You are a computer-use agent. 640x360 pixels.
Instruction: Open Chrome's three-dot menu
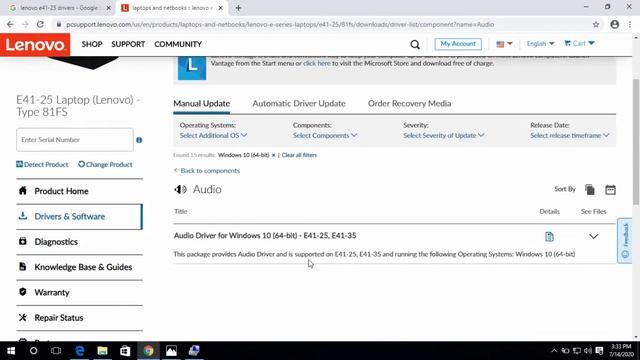pyautogui.click(x=630, y=24)
